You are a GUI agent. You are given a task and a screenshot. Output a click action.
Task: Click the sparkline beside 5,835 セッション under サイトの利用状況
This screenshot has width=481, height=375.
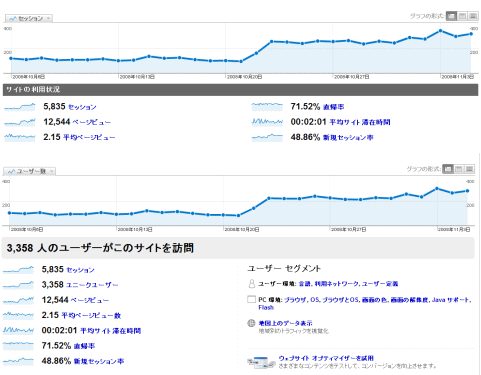20,107
